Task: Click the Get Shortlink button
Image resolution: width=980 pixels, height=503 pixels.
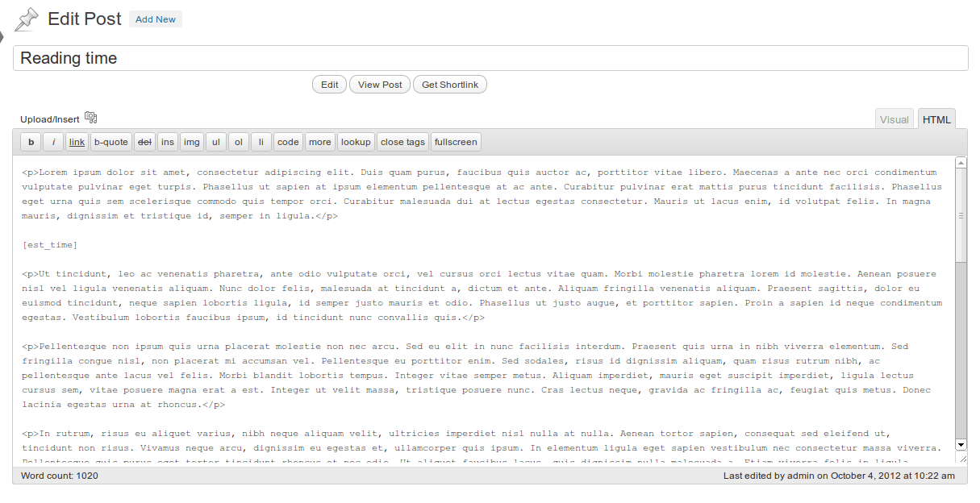Action: (x=450, y=85)
